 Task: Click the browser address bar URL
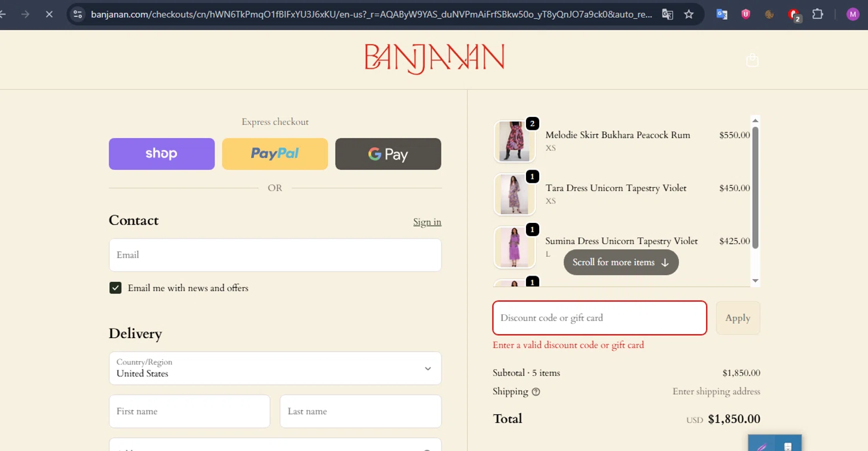coord(372,14)
